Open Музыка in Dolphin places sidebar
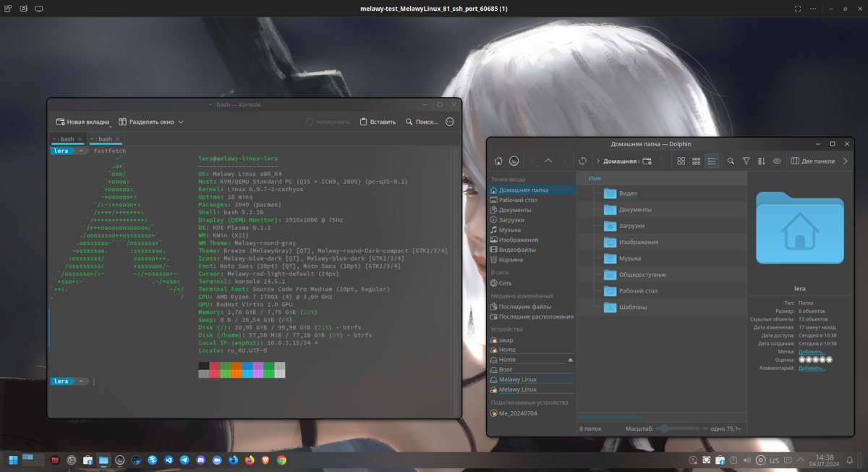Image resolution: width=868 pixels, height=472 pixels. tap(532, 230)
